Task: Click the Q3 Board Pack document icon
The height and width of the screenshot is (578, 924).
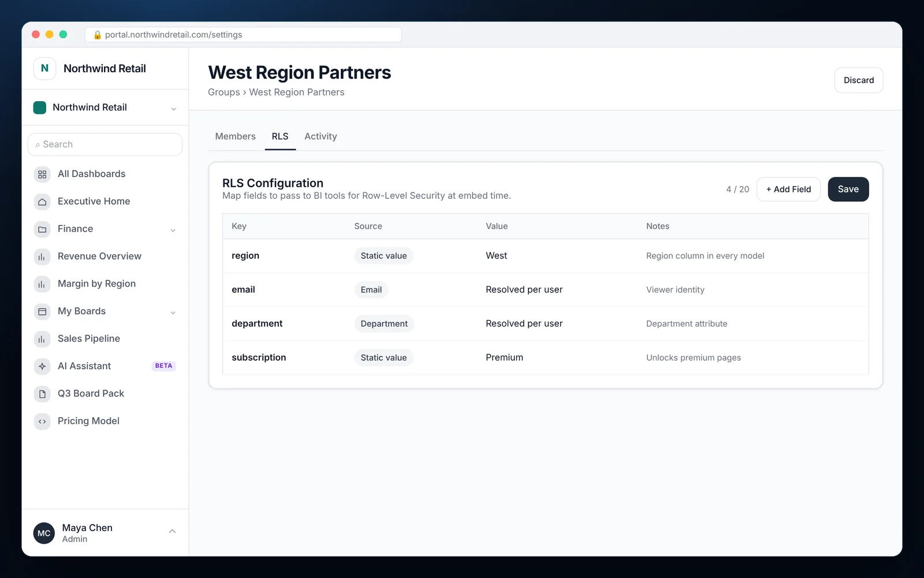Action: pyautogui.click(x=42, y=394)
